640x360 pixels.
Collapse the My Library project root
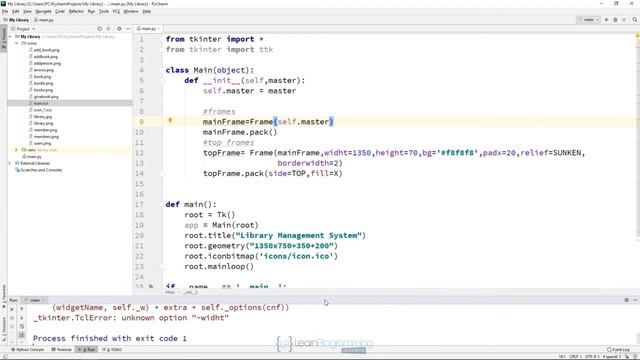click(x=10, y=36)
